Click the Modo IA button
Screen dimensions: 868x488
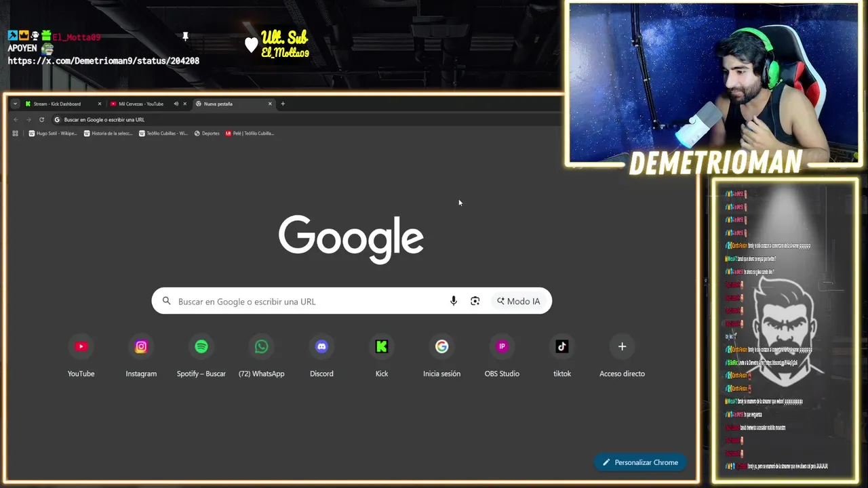coord(519,301)
